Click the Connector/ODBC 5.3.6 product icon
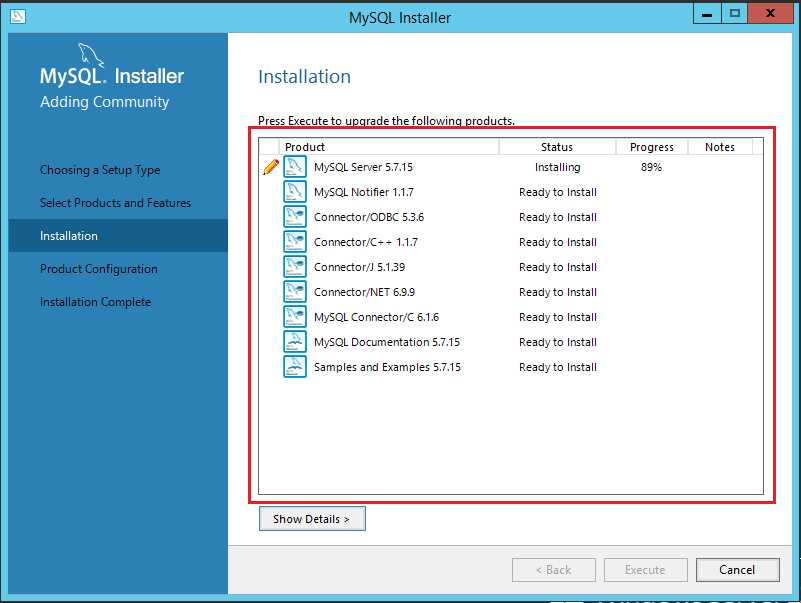801x603 pixels. (x=295, y=217)
